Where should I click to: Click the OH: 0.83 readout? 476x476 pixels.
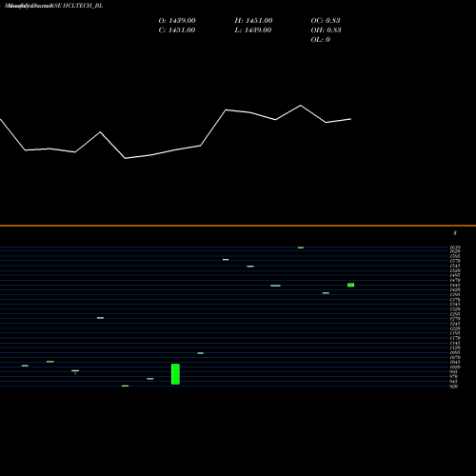pyautogui.click(x=327, y=30)
